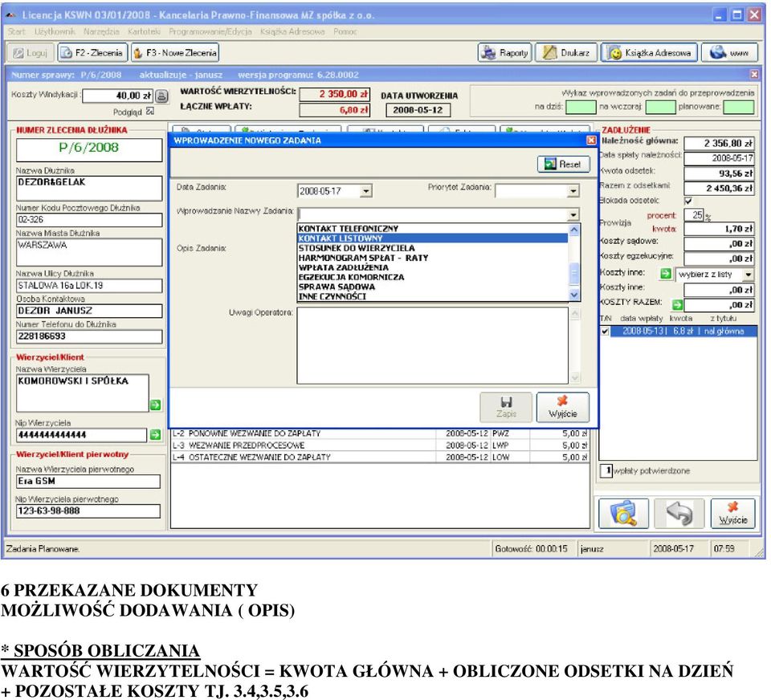Viewport: 771px width, 700px height.
Task: Click the Zapis save button
Action: [x=506, y=407]
